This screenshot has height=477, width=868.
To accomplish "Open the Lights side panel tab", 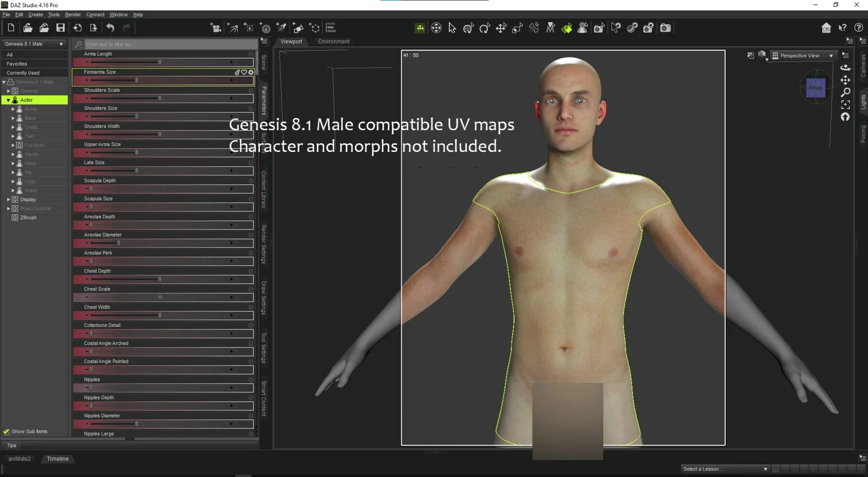I will (863, 102).
